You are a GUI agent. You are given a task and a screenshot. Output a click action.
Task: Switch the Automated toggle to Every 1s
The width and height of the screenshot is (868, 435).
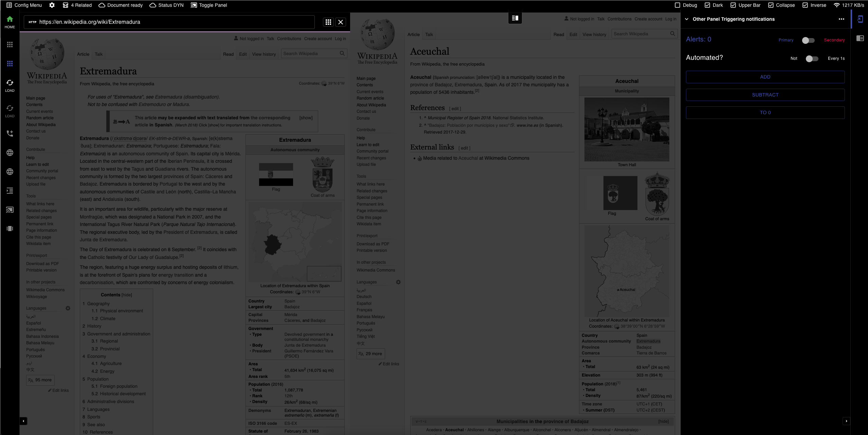[x=812, y=58]
